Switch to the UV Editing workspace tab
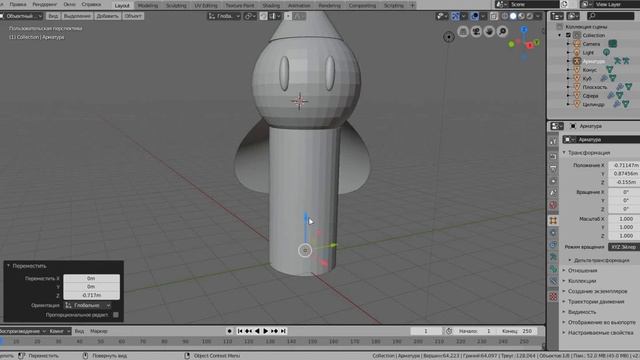 [x=206, y=5]
